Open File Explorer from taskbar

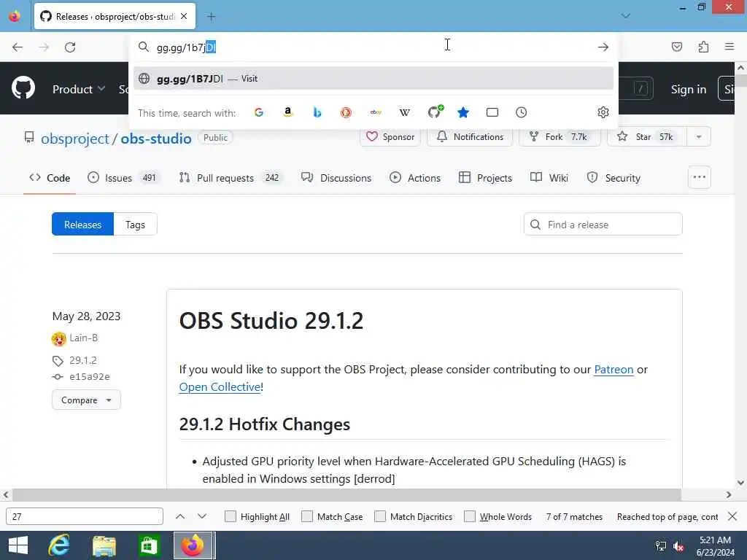(104, 545)
